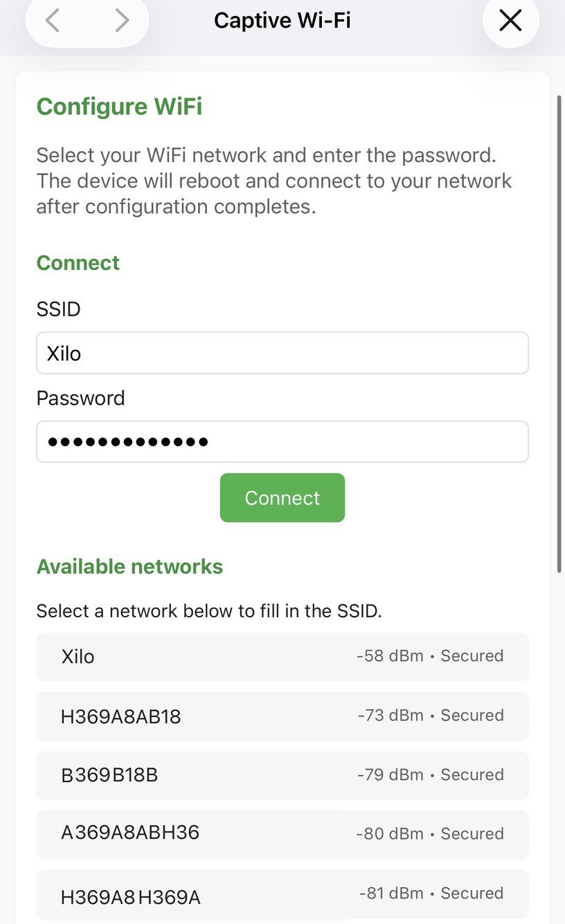Select the H369A8H369A network
This screenshot has width=565, height=924.
(x=282, y=894)
